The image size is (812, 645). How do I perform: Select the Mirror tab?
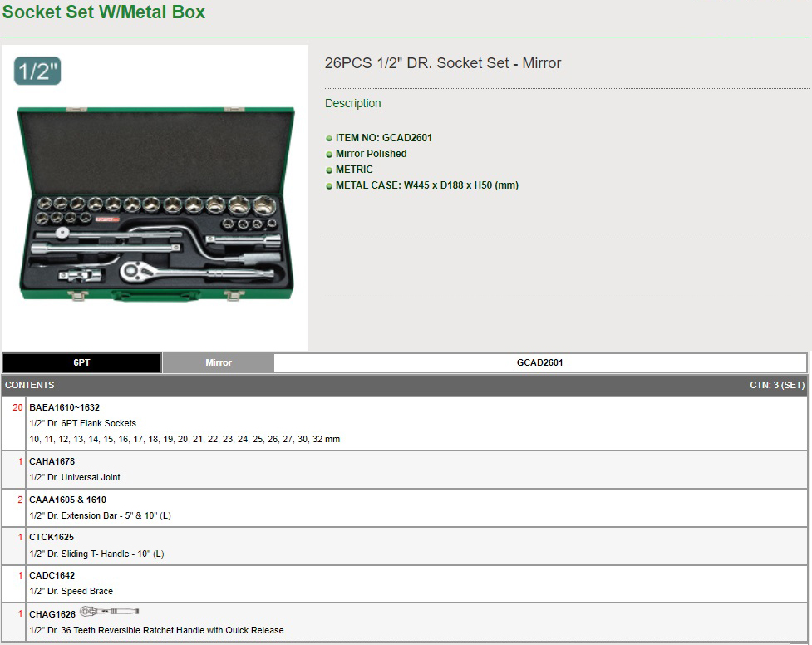click(x=219, y=362)
